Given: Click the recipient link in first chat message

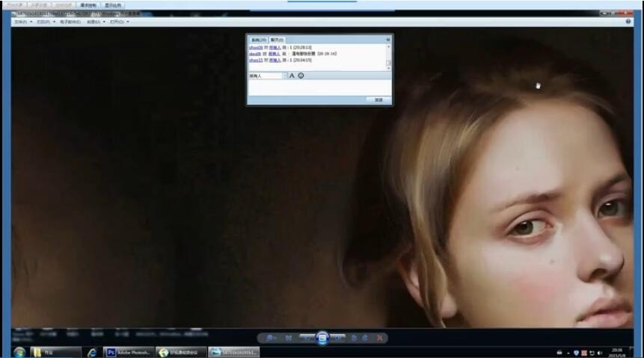Looking at the screenshot, I should pyautogui.click(x=275, y=48).
